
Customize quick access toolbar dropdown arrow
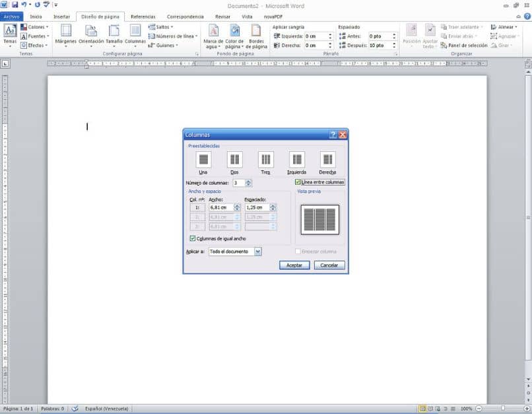pyautogui.click(x=56, y=5)
